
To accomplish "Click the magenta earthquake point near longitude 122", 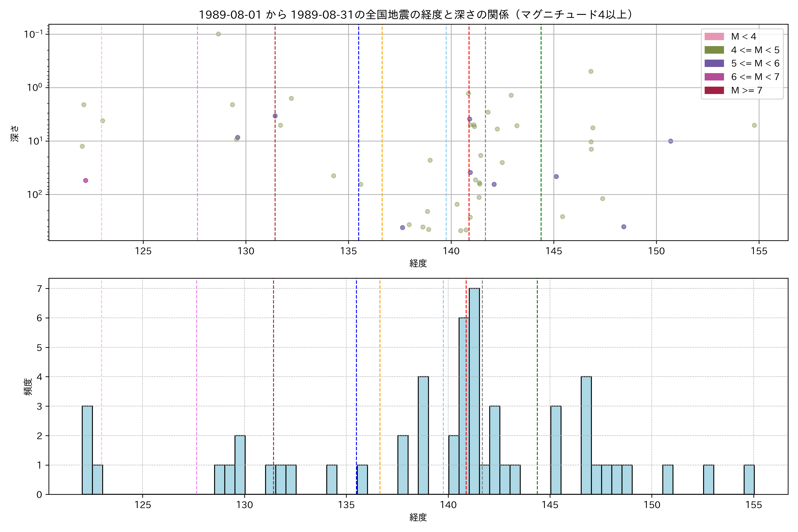I will [86, 180].
